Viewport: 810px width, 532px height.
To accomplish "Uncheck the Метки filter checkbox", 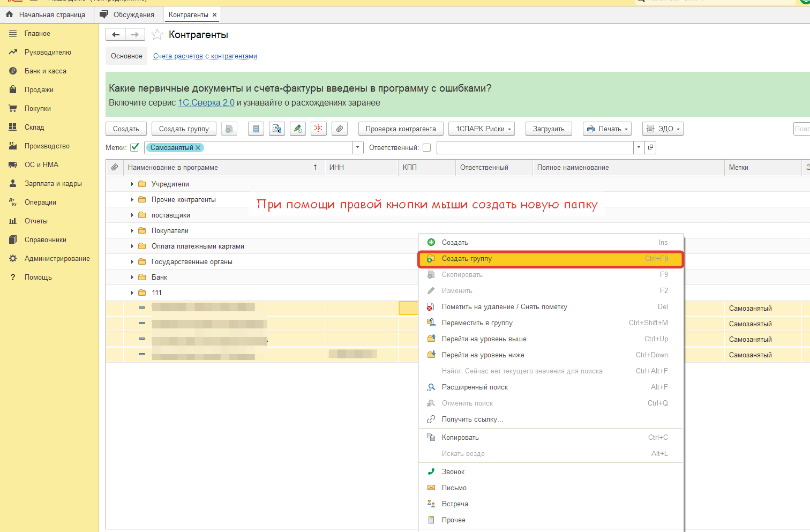I will click(134, 147).
